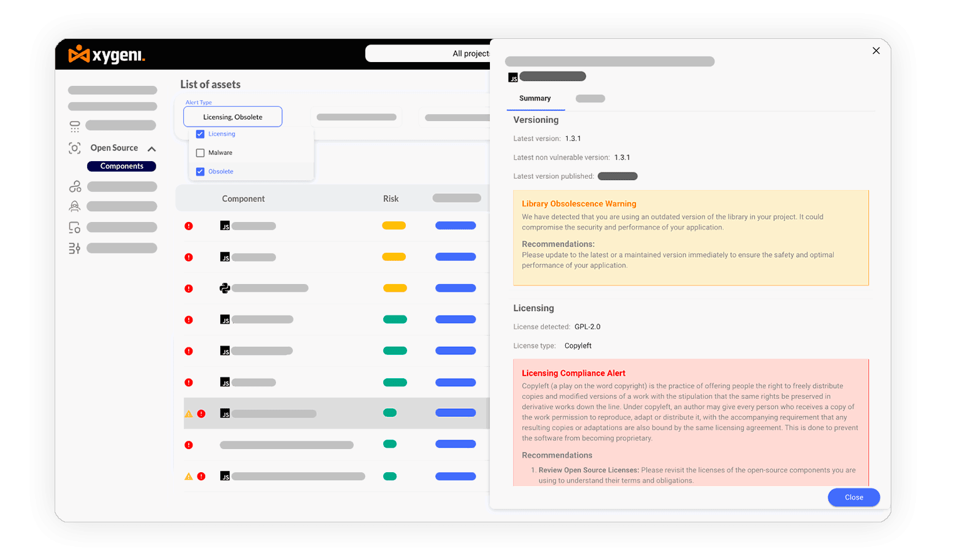Click the Python icon in component list
Image resolution: width=966 pixels, height=560 pixels.
point(225,288)
